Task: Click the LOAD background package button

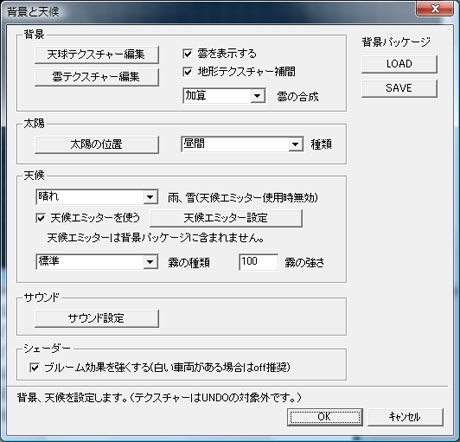Action: tap(399, 64)
